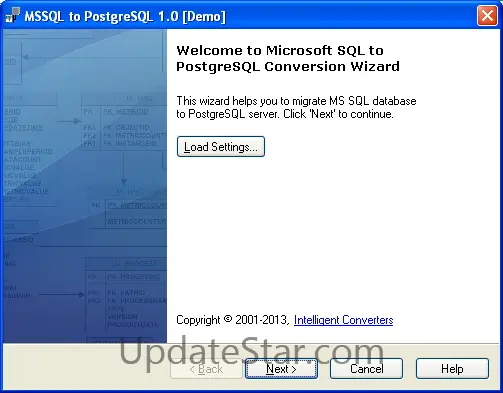Open the Help button

click(452, 369)
